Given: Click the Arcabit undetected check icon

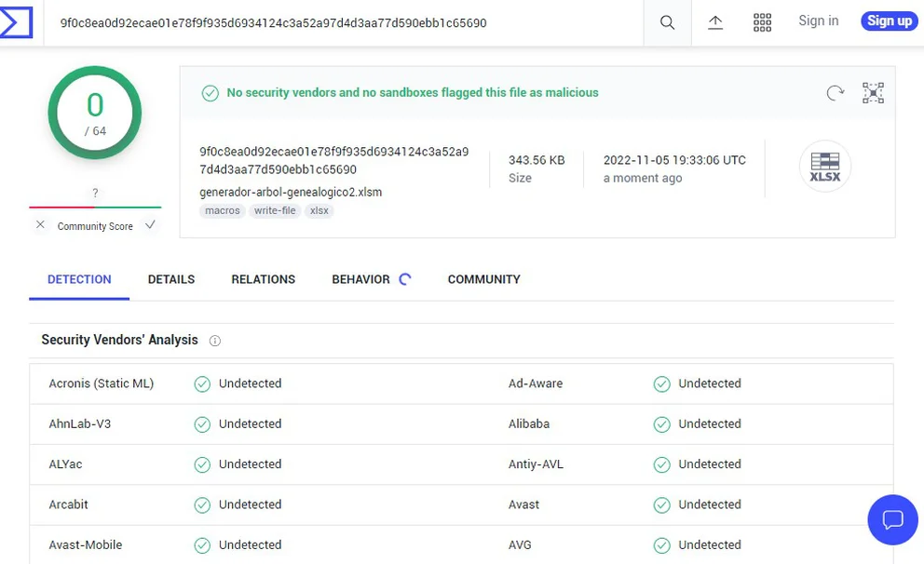Looking at the screenshot, I should (x=202, y=505).
